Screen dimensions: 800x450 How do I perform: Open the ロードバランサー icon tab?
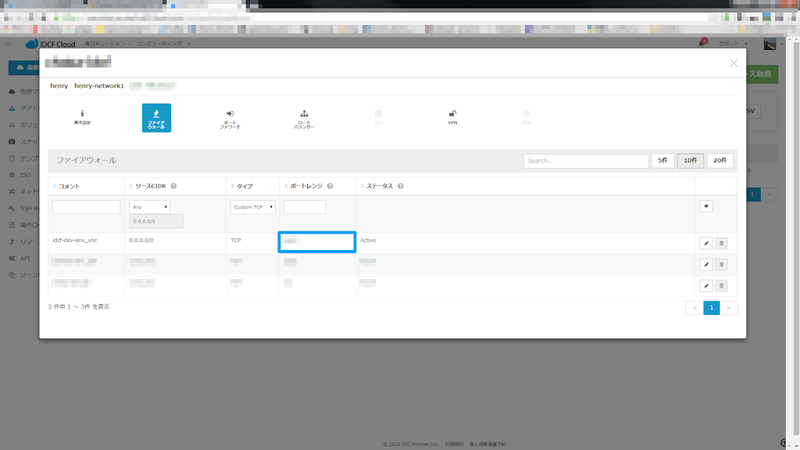(x=304, y=117)
